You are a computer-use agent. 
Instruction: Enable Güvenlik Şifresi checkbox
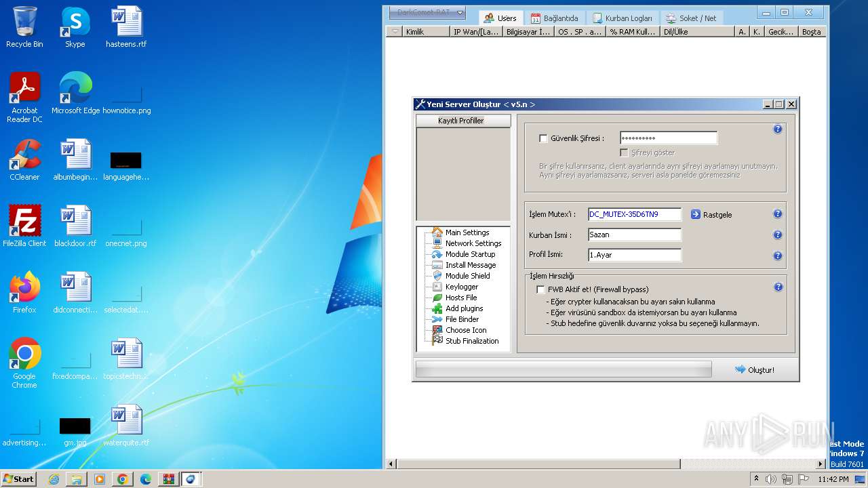pyautogui.click(x=543, y=138)
